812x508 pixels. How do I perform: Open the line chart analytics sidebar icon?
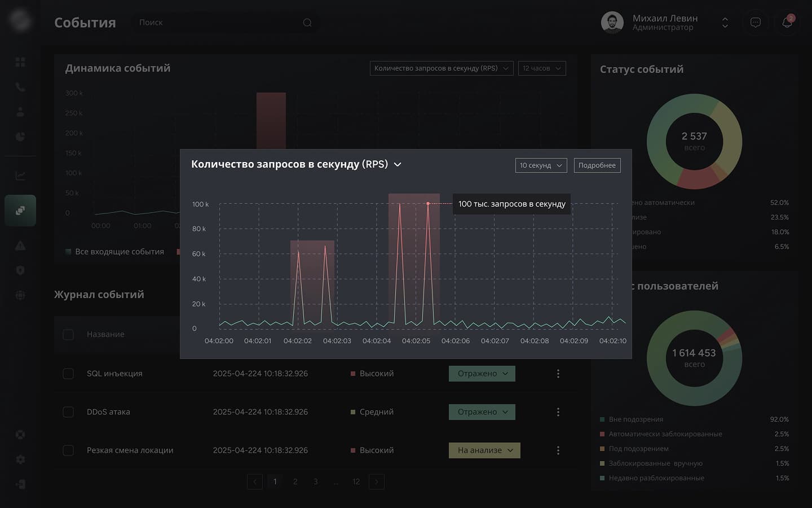20,176
